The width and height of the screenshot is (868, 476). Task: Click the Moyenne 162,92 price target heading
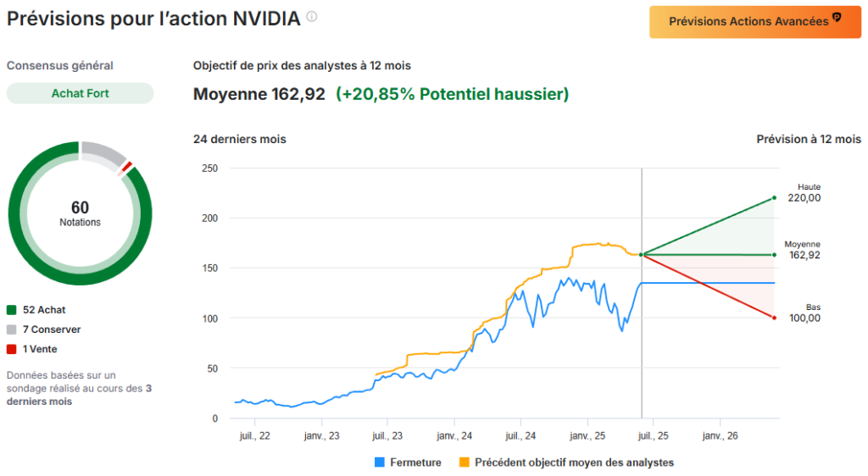pyautogui.click(x=259, y=94)
